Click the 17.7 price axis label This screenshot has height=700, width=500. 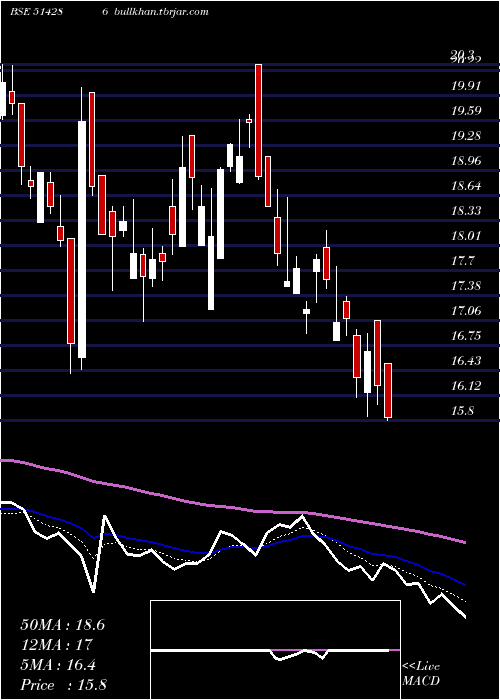click(x=462, y=260)
